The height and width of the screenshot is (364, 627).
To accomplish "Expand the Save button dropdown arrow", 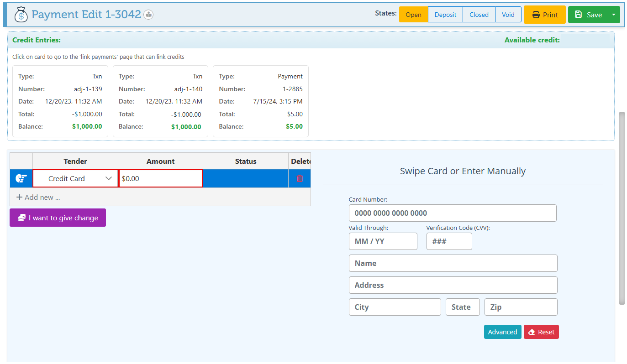I will tap(613, 15).
